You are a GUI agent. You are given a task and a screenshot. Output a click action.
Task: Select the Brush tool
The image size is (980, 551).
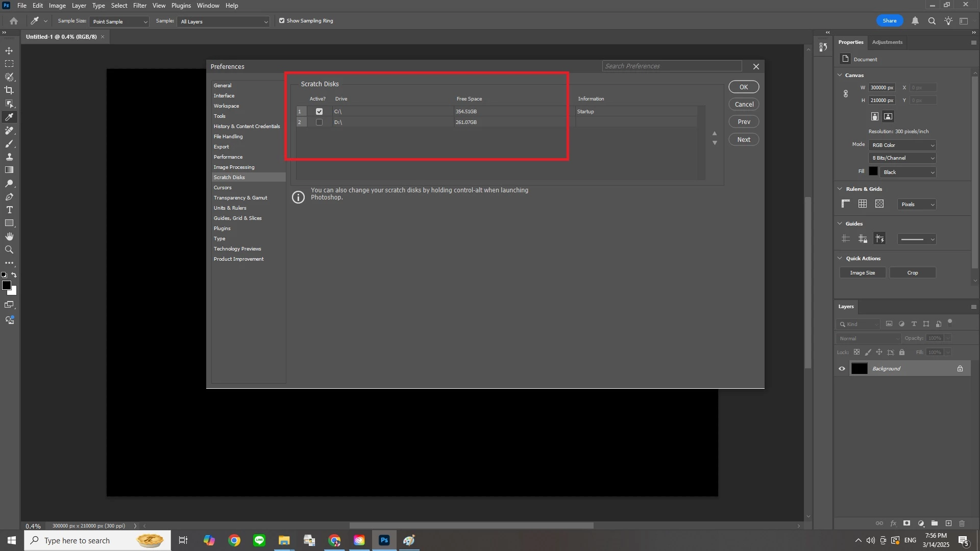(x=9, y=144)
